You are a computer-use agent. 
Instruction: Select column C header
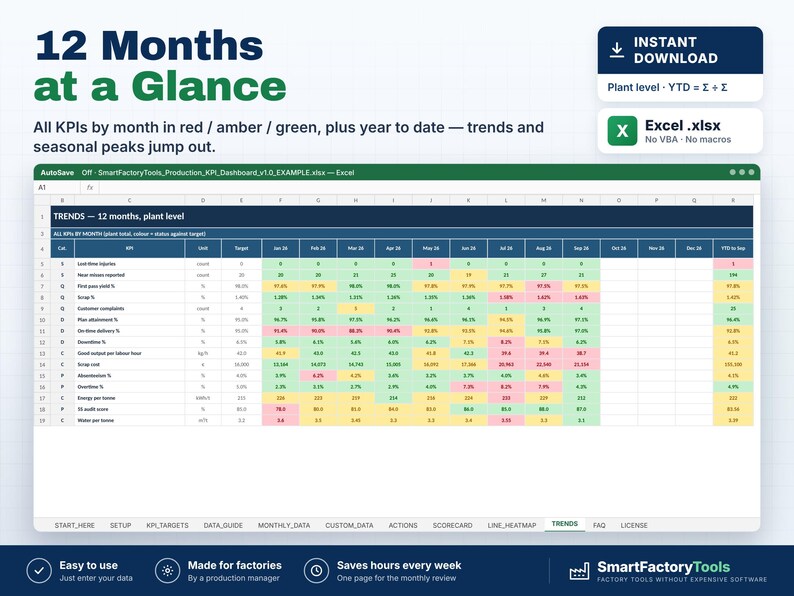click(129, 201)
